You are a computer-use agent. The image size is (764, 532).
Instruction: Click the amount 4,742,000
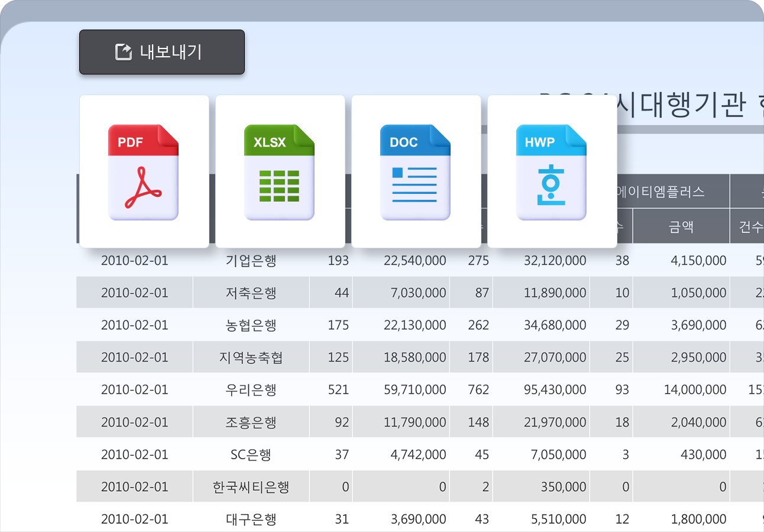point(418,455)
